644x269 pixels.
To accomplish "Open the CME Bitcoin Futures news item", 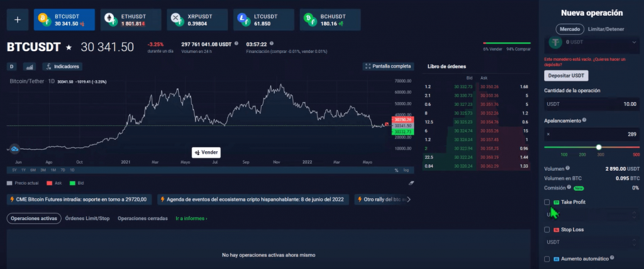I will click(x=79, y=200).
